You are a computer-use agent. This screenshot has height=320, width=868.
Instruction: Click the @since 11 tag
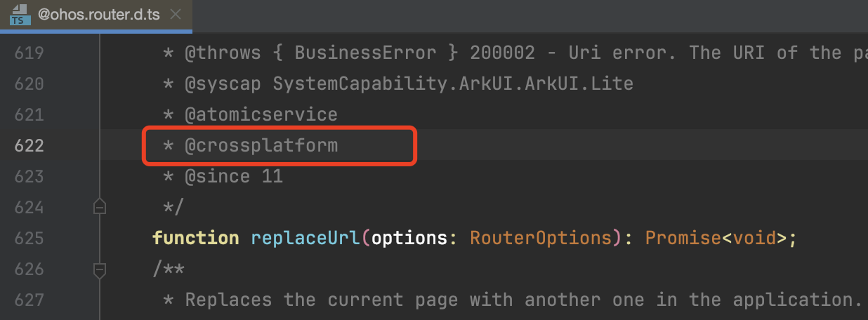click(234, 177)
